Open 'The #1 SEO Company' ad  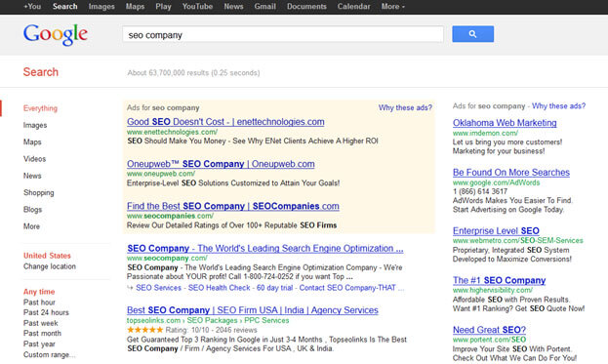[x=499, y=280]
